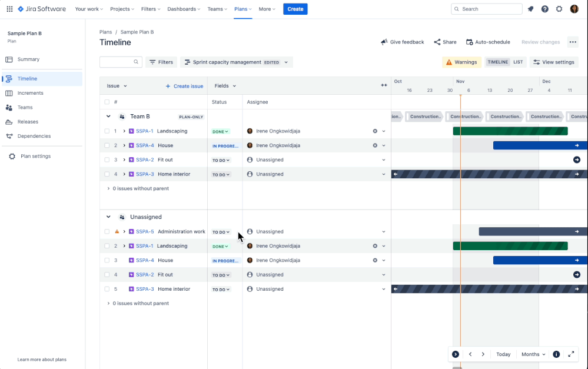Click the horizontal timeline scrollbar thumb
This screenshot has height=369, width=588.
pos(457,368)
